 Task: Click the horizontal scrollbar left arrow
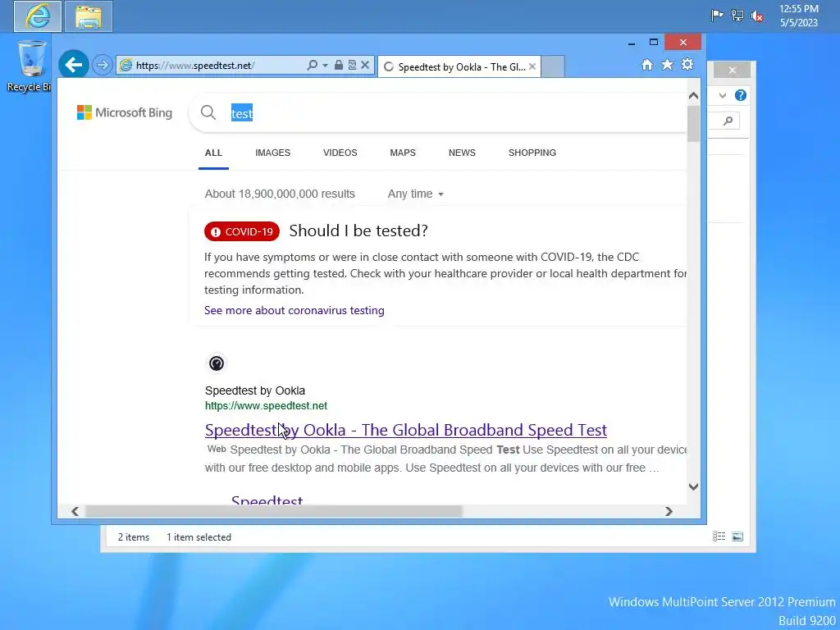coord(75,511)
